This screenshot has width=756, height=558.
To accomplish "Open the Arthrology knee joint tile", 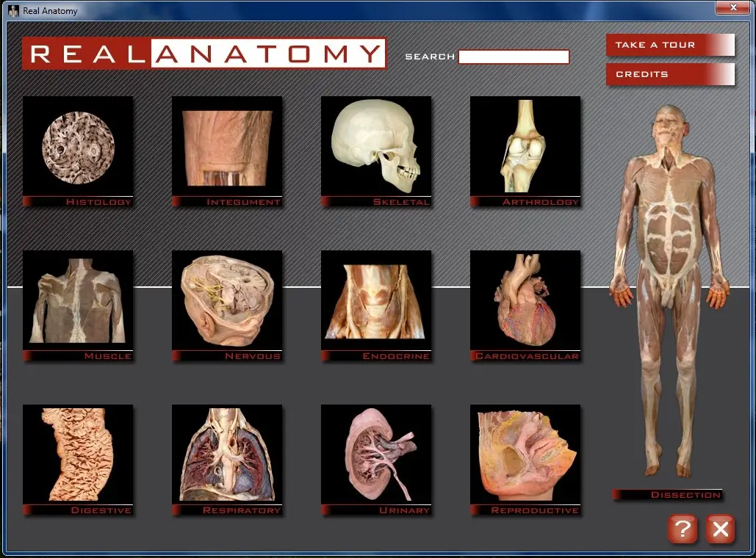I will 525,151.
